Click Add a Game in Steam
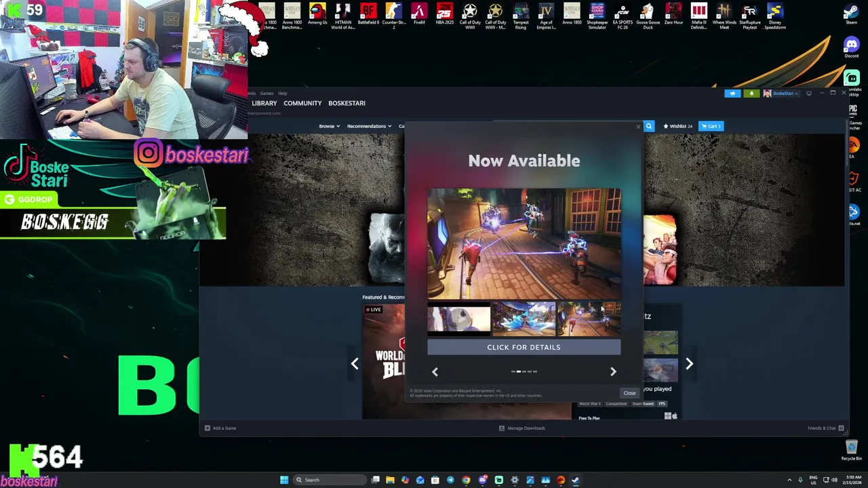Screen dimensions: 868x488 pos(220,428)
